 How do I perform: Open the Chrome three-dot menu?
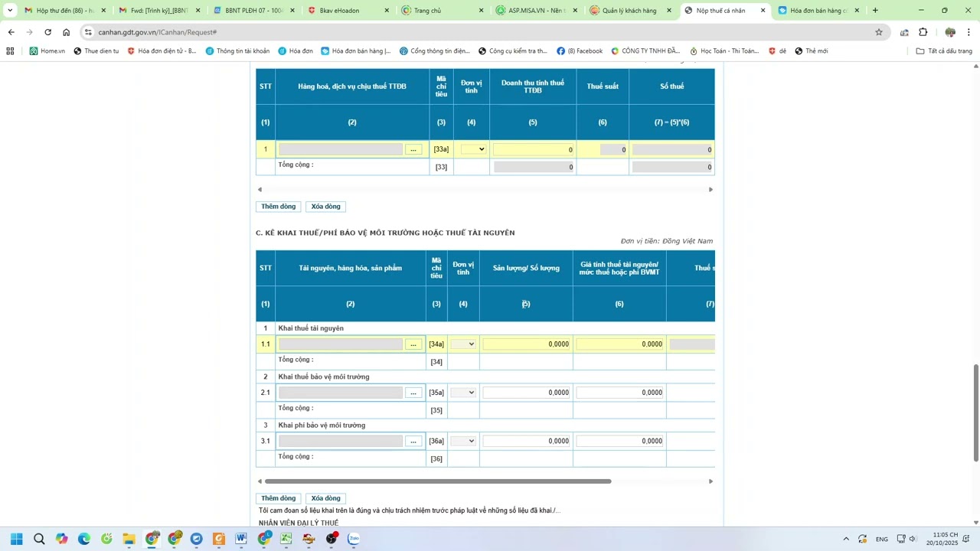(969, 32)
